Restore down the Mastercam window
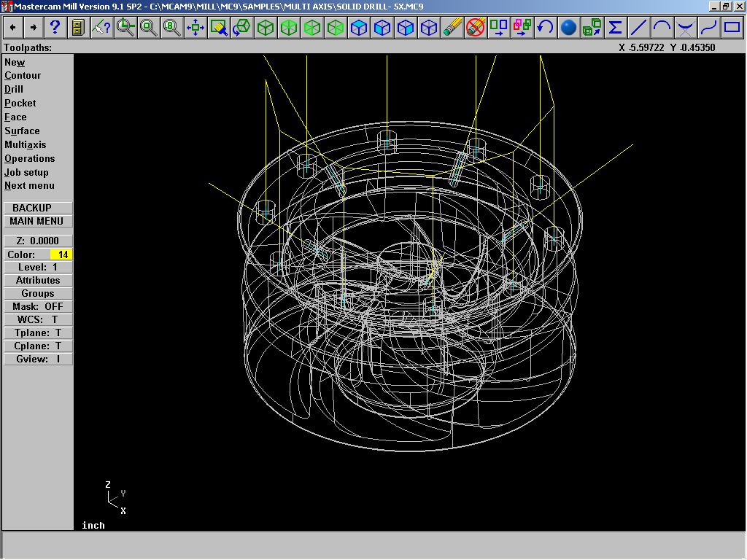Image resolution: width=747 pixels, height=560 pixels. click(x=726, y=6)
